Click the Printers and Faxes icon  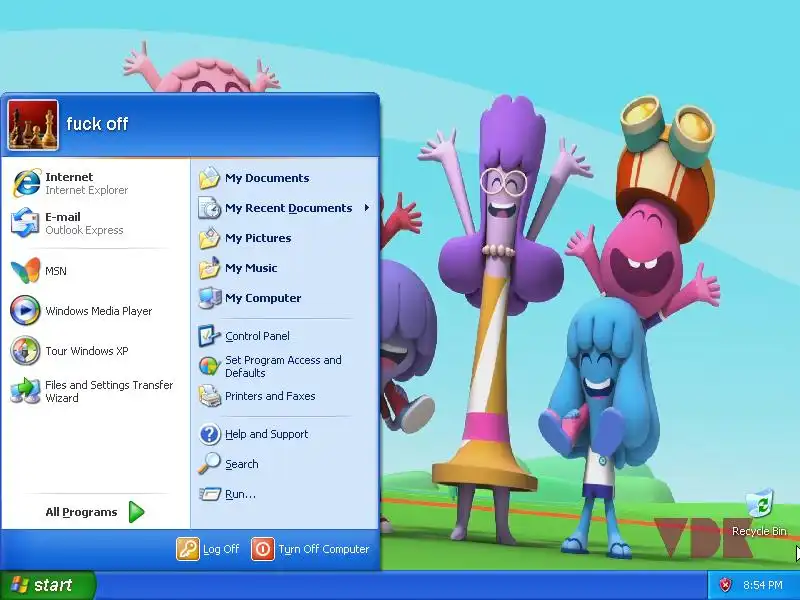[x=209, y=396]
